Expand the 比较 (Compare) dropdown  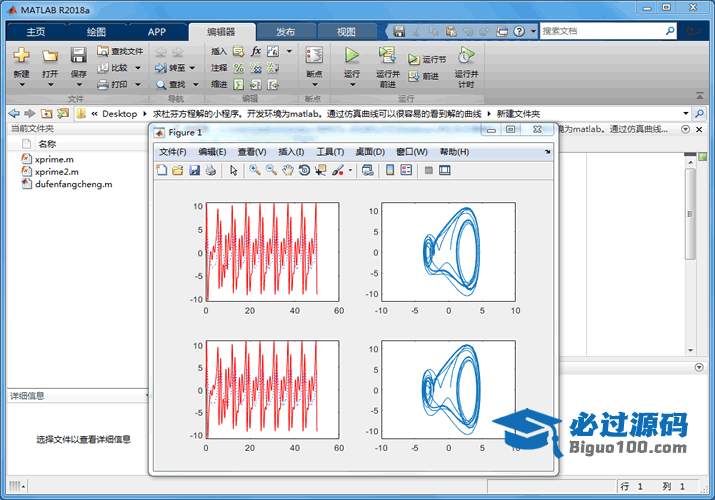[137, 68]
